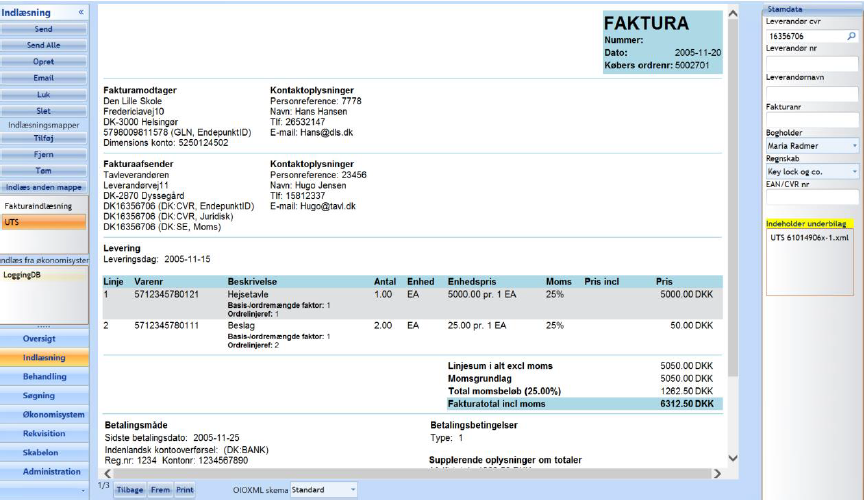Click Total momsbeløb amount 1262.50 DKK

687,391
